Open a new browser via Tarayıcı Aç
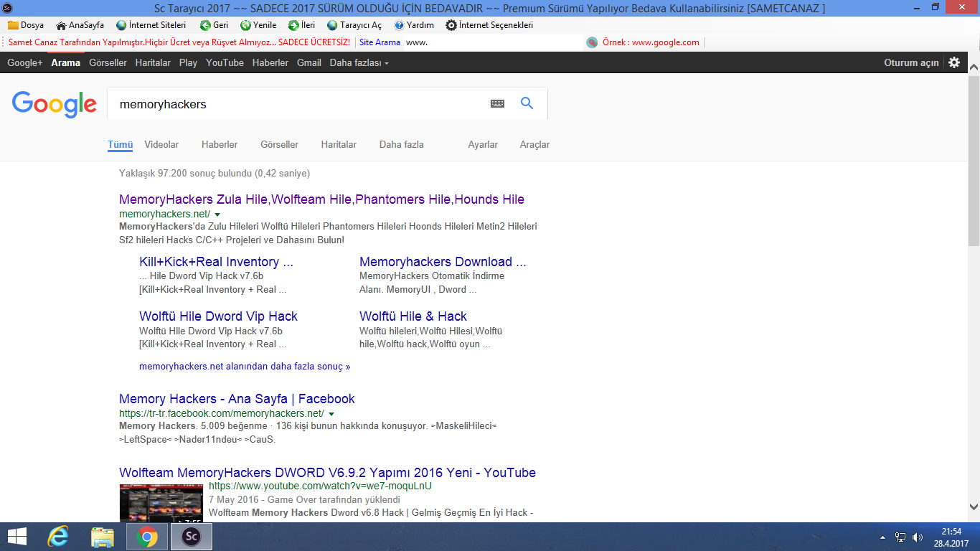980x551 pixels. [354, 25]
